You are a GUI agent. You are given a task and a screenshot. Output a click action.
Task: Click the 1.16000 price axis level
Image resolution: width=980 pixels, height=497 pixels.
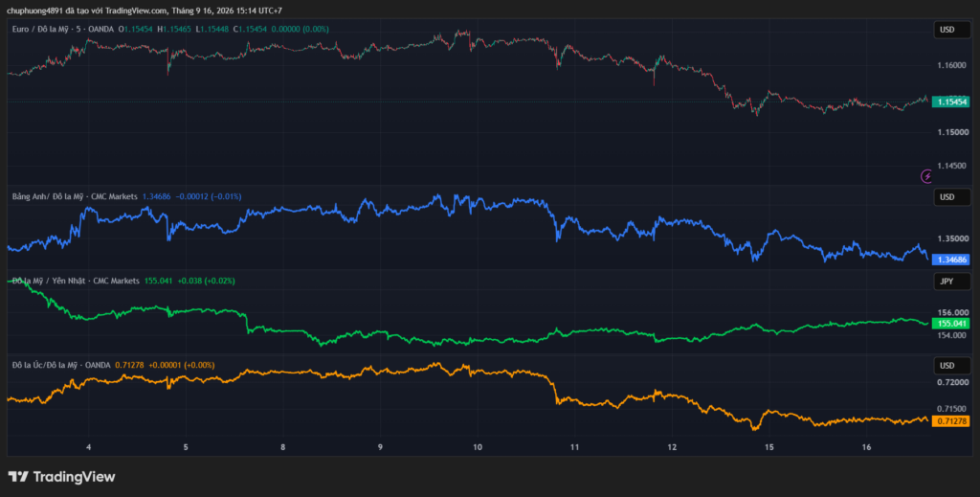pos(953,65)
